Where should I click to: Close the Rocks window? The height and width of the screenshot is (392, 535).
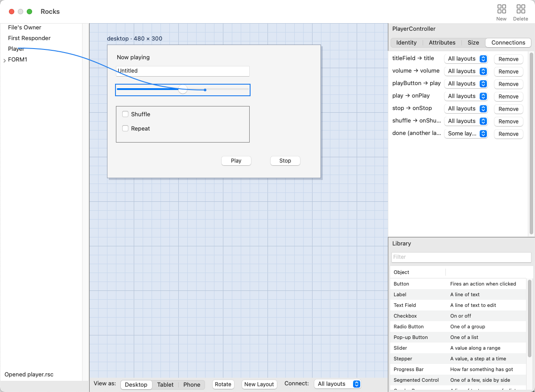coord(12,12)
